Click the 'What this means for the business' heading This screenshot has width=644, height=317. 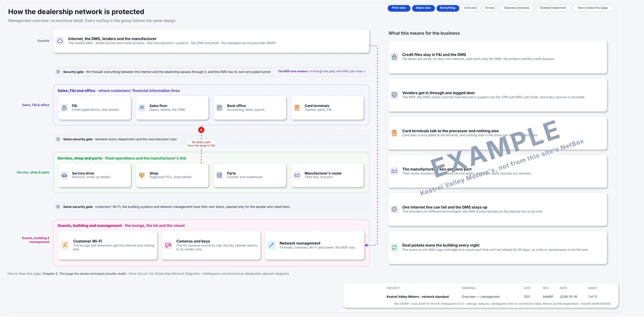[x=424, y=33]
